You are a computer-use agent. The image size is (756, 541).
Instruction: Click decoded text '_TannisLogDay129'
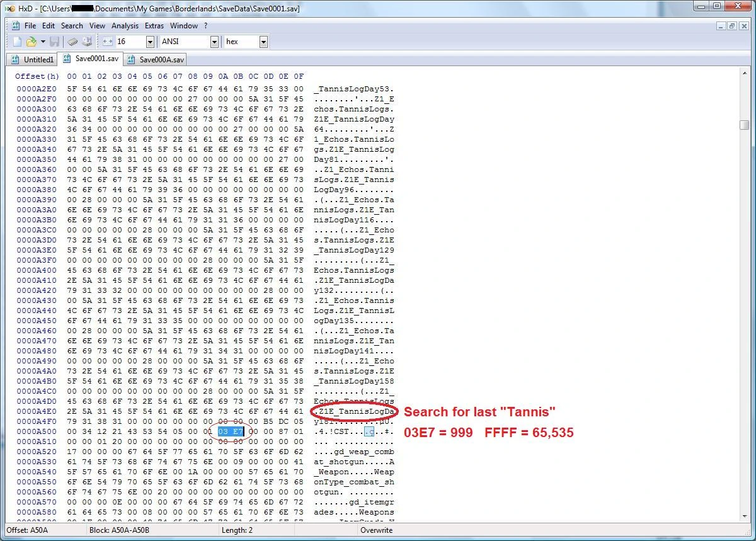point(354,250)
